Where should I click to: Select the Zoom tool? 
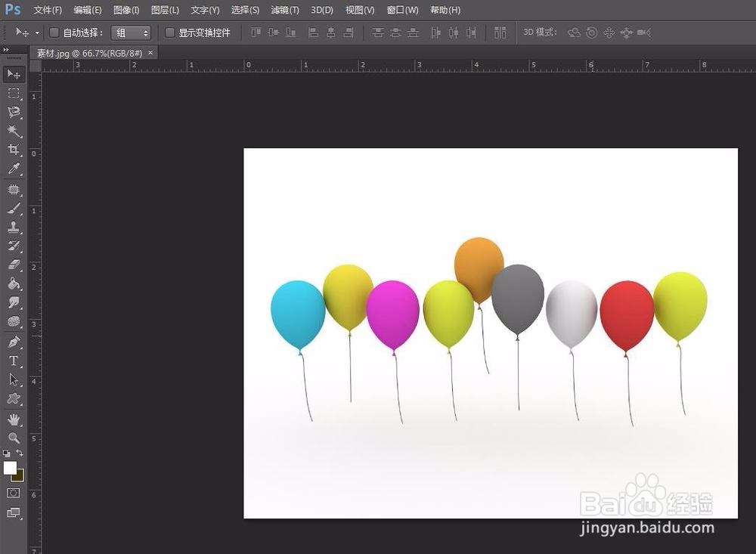point(14,438)
